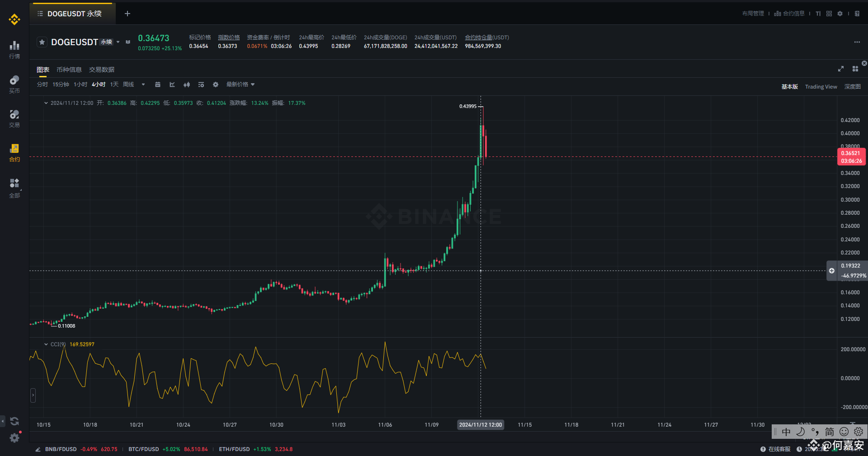Open the 交易 (Trade) sidebar section
Image resolution: width=868 pixels, height=456 pixels.
click(14, 119)
